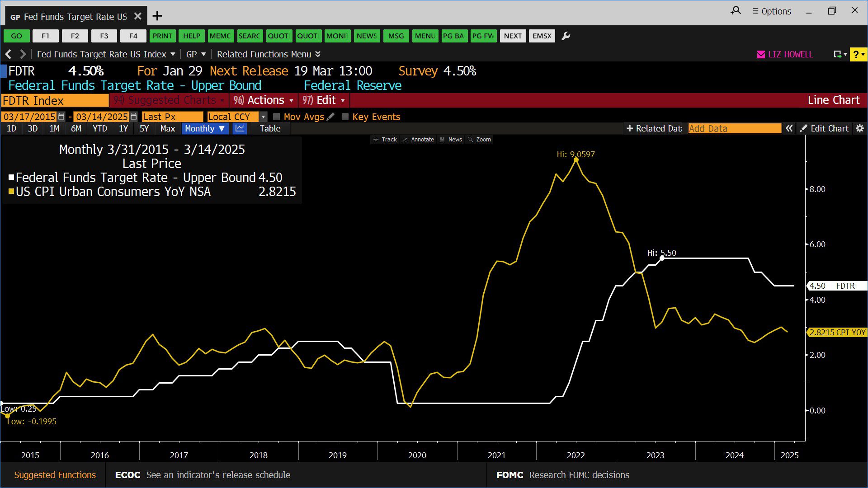Select the 5Y range tab

click(x=144, y=129)
